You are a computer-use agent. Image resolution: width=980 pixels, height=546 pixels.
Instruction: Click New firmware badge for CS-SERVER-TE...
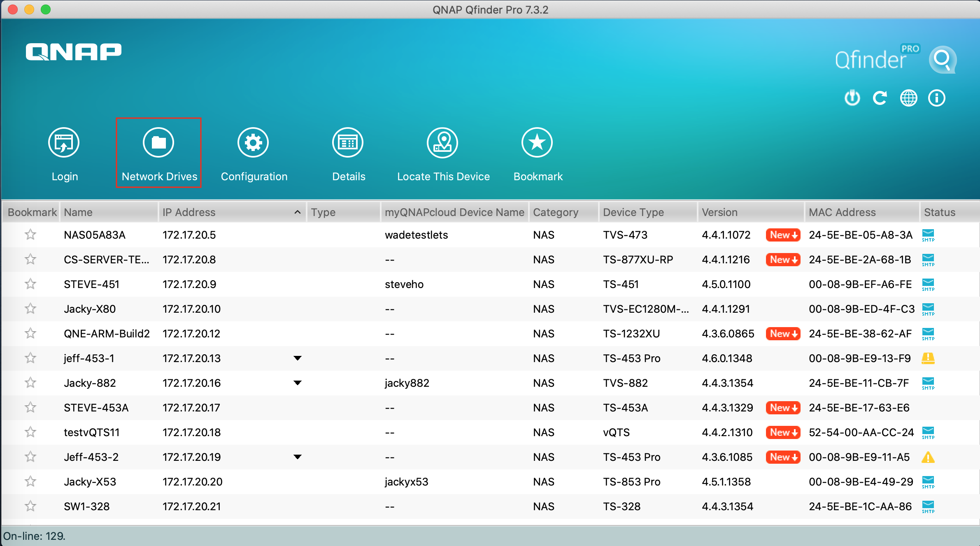783,260
